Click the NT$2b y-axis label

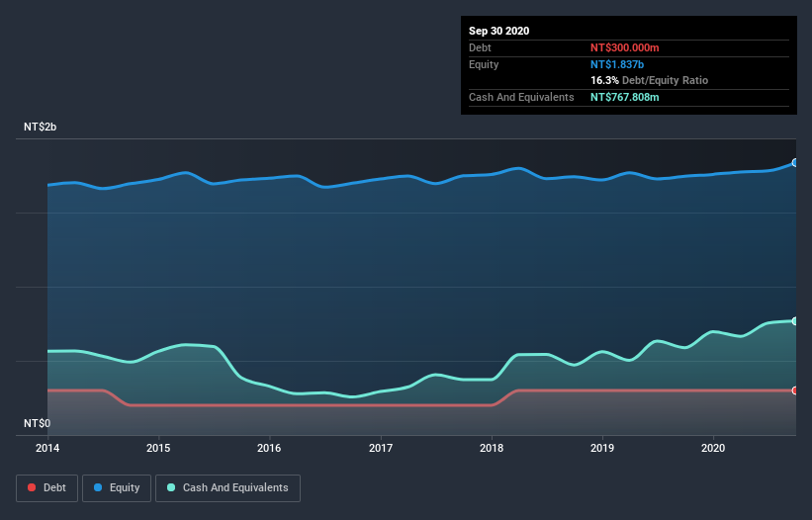pyautogui.click(x=40, y=127)
